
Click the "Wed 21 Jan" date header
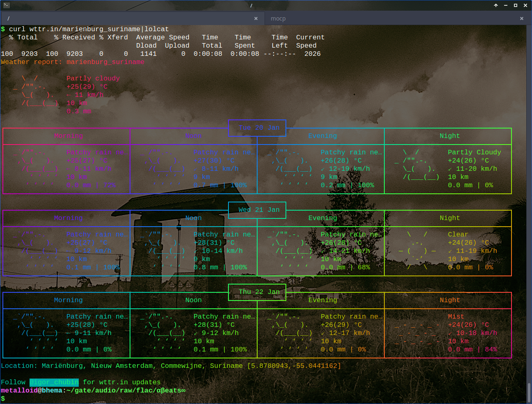coord(259,210)
